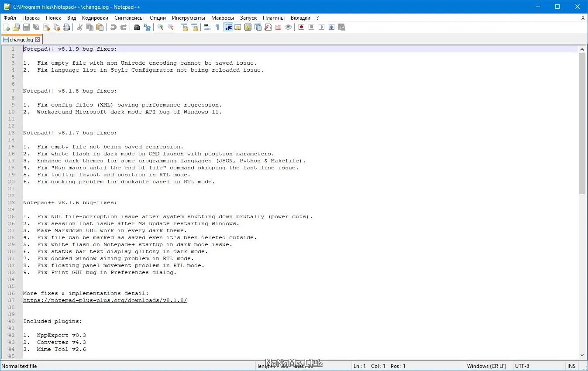
Task: Toggle synchronized vertical scrolling
Action: tap(184, 27)
